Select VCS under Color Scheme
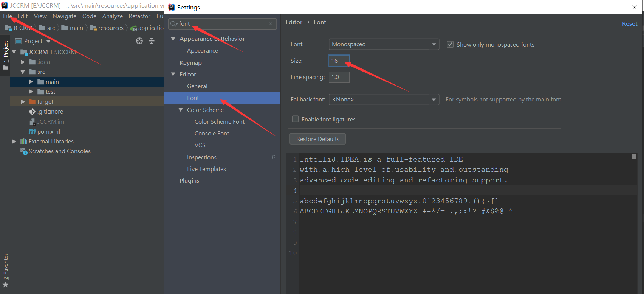 pos(200,145)
